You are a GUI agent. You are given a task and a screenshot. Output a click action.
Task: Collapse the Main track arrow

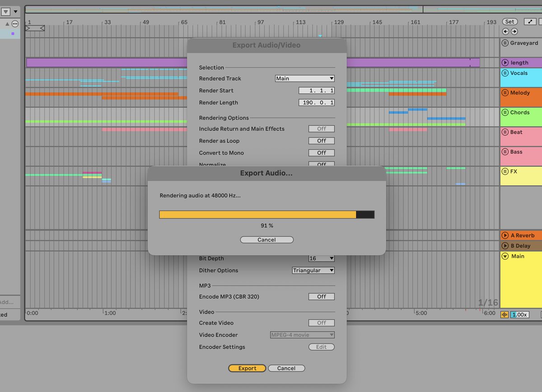[505, 256]
